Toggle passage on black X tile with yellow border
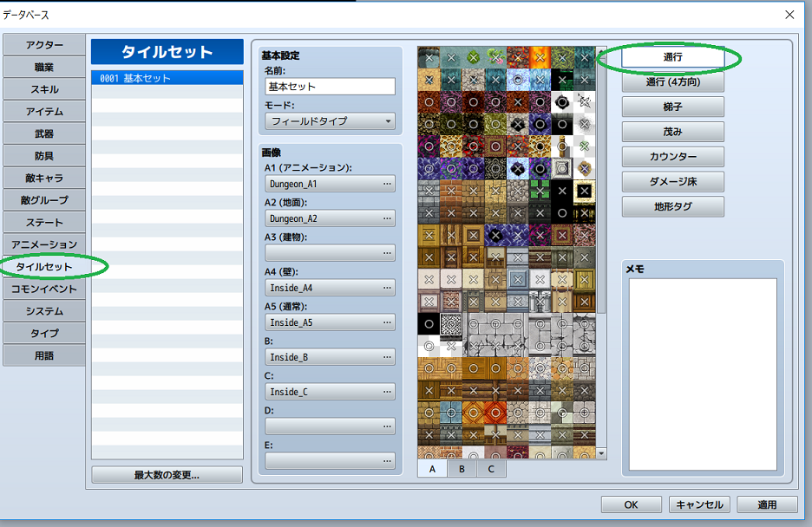 point(585,191)
